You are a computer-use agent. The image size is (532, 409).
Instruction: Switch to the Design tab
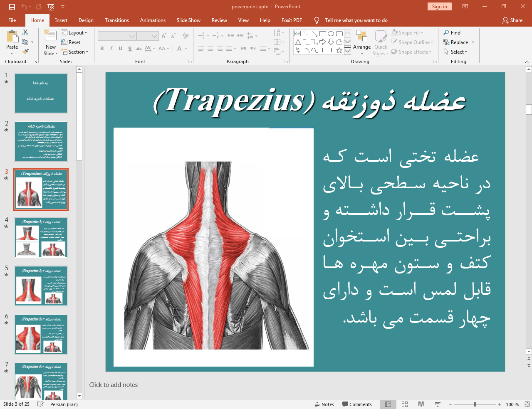(x=86, y=20)
